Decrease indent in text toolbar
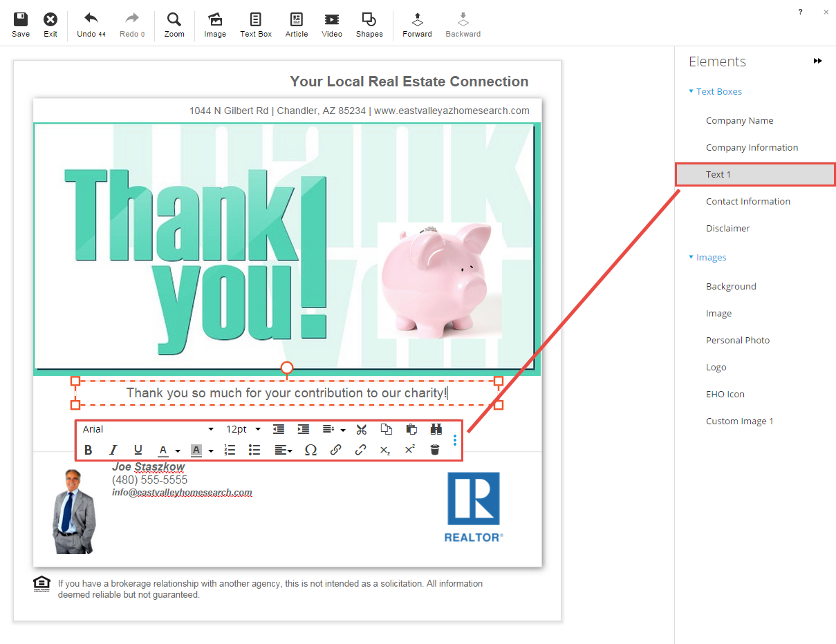The image size is (836, 644). 279,429
